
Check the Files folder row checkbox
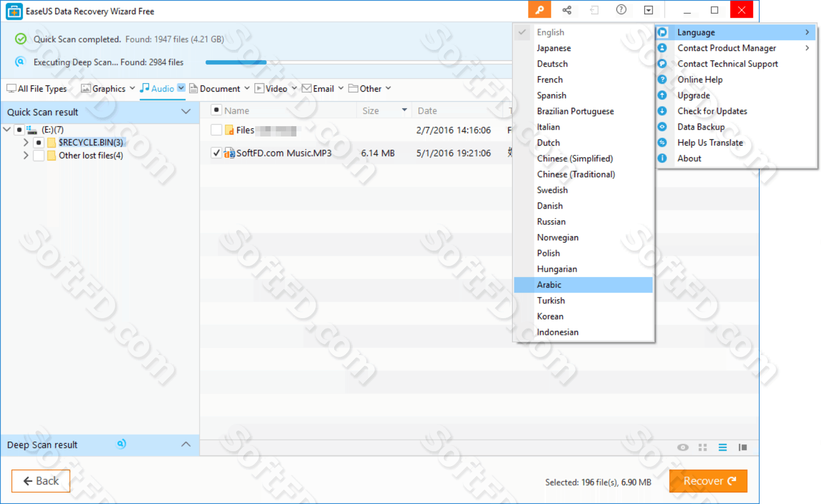[216, 130]
